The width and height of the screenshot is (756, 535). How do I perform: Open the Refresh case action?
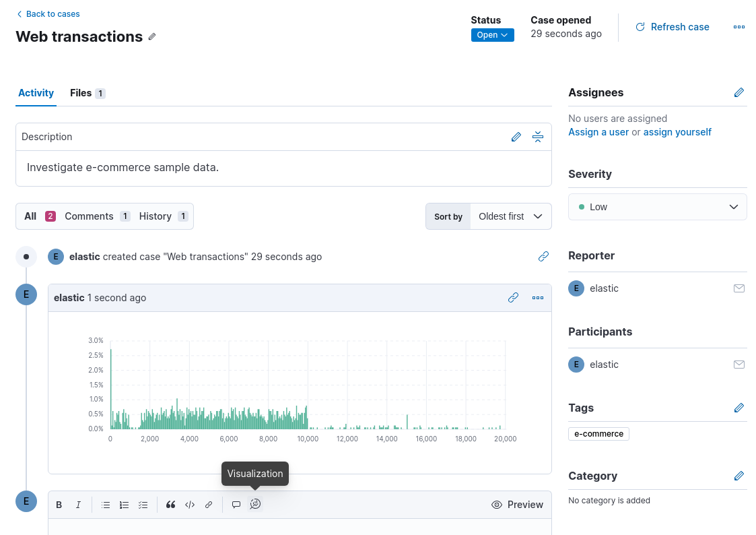point(673,27)
